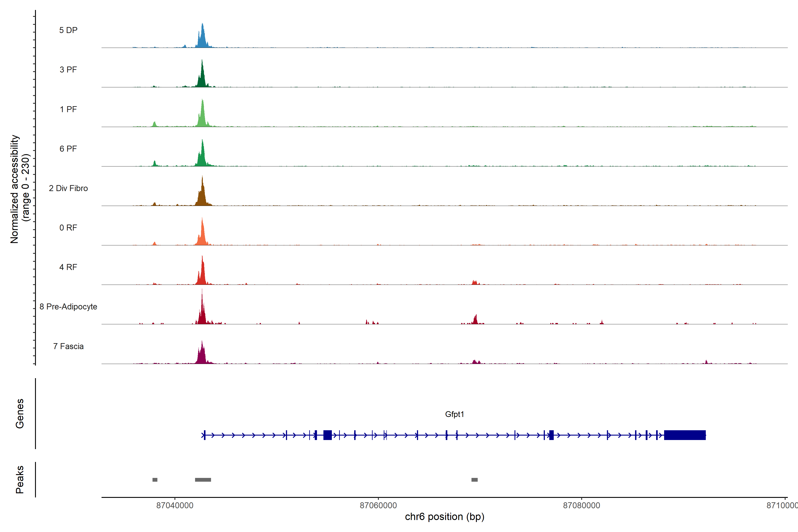Click the 4 RF track label
798x532 pixels.
[68, 267]
